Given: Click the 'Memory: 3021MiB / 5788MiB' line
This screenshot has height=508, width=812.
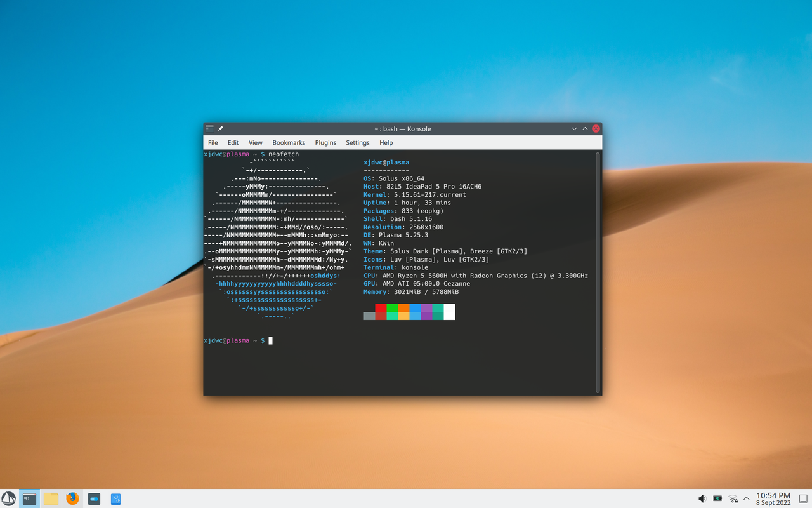Looking at the screenshot, I should pyautogui.click(x=411, y=292).
